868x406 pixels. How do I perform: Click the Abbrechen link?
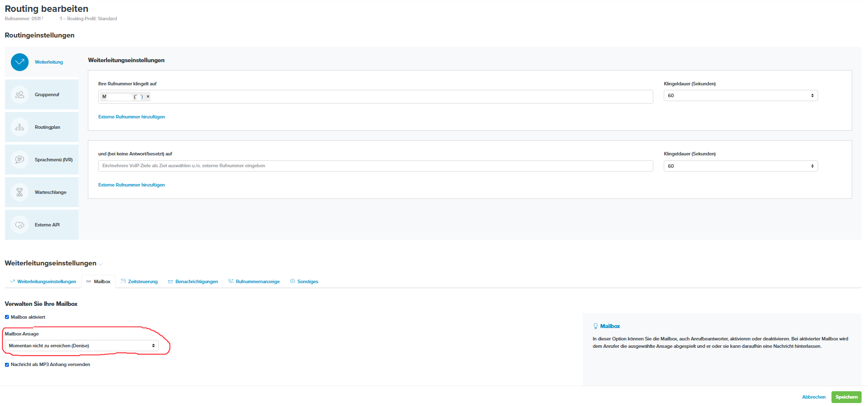pyautogui.click(x=813, y=397)
